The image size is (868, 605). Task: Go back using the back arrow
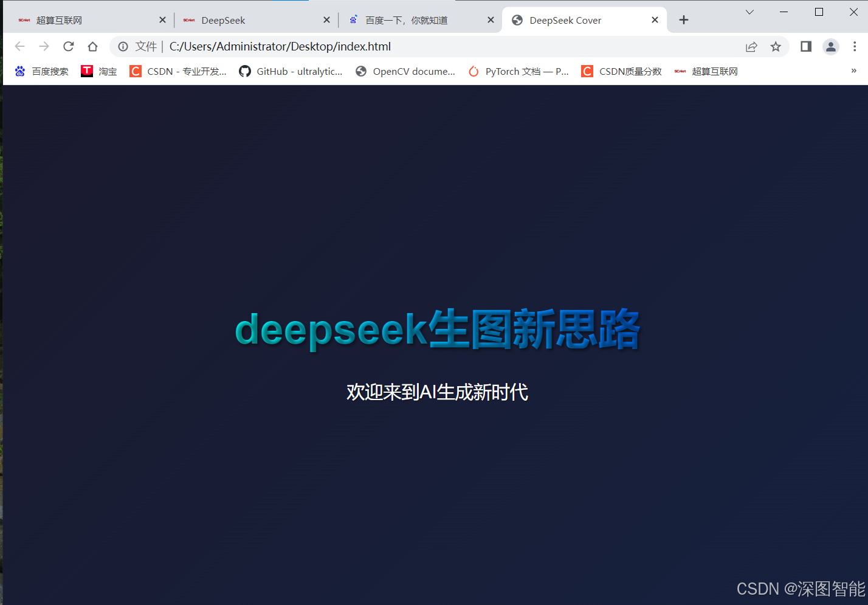pyautogui.click(x=19, y=46)
